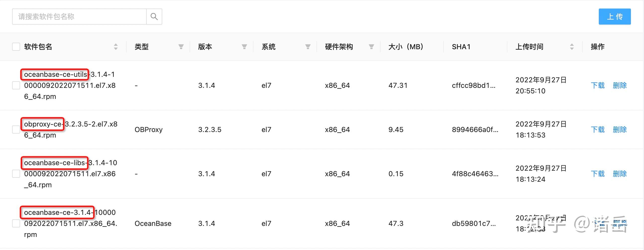Check the select-all checkbox in table header
The height and width of the screenshot is (250, 644).
pyautogui.click(x=16, y=47)
